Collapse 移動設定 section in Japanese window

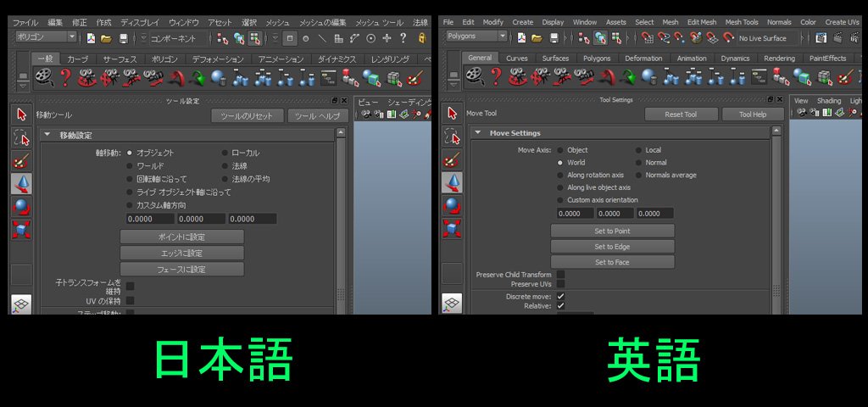pos(47,135)
